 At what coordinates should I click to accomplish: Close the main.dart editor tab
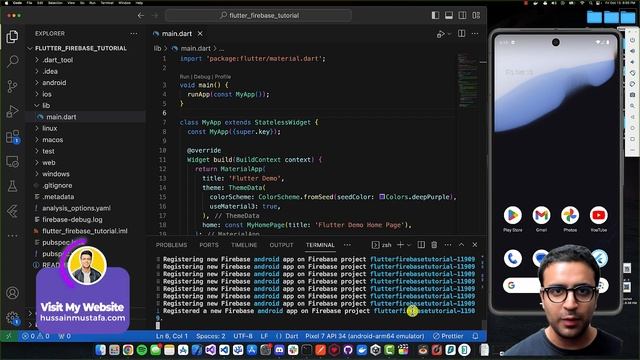[200, 33]
